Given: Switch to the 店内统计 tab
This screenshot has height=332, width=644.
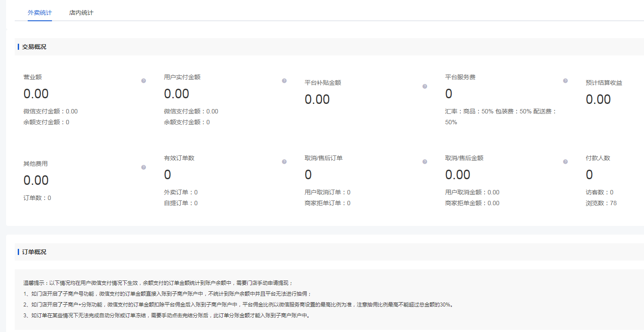Looking at the screenshot, I should pos(81,13).
